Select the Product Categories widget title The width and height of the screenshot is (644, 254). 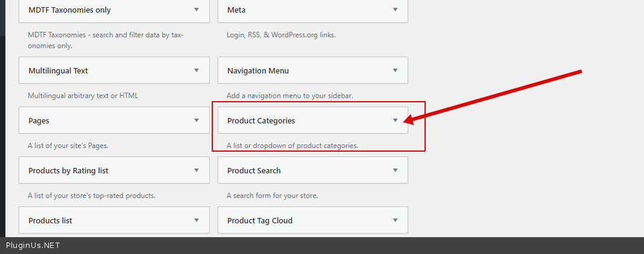(261, 120)
